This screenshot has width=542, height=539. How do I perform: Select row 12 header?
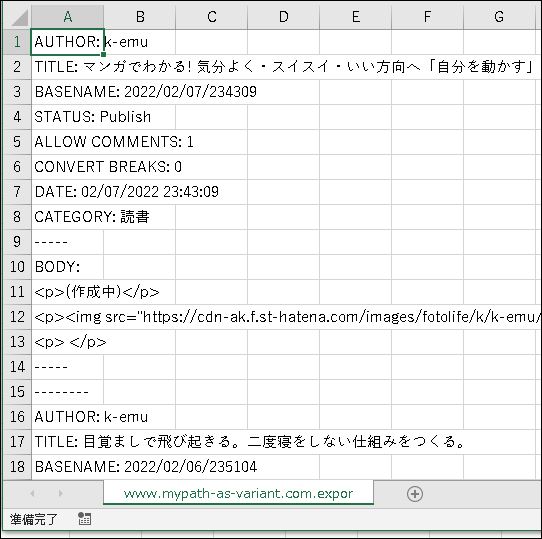tap(17, 317)
